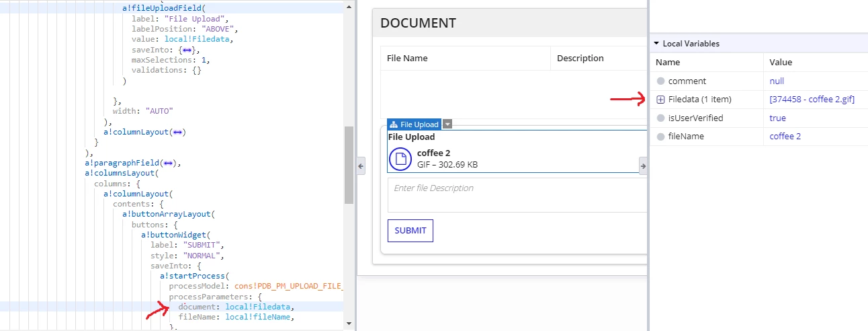Click the validations: {} code line
The height and width of the screenshot is (331, 868).
[x=167, y=70]
